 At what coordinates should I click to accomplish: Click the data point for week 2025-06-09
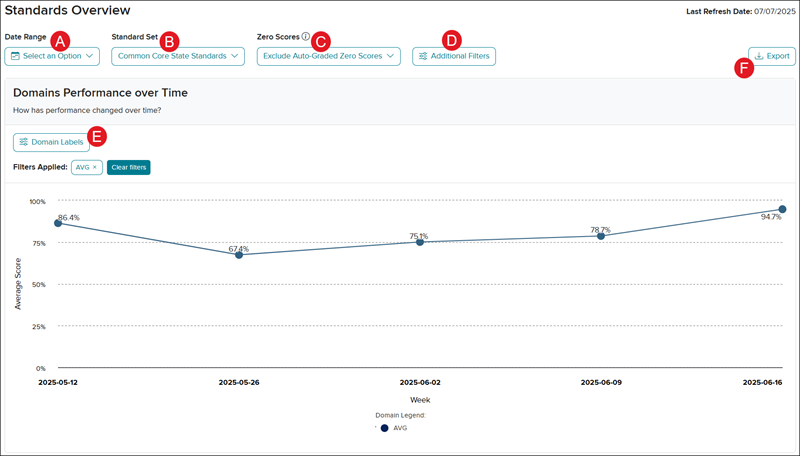pos(601,236)
